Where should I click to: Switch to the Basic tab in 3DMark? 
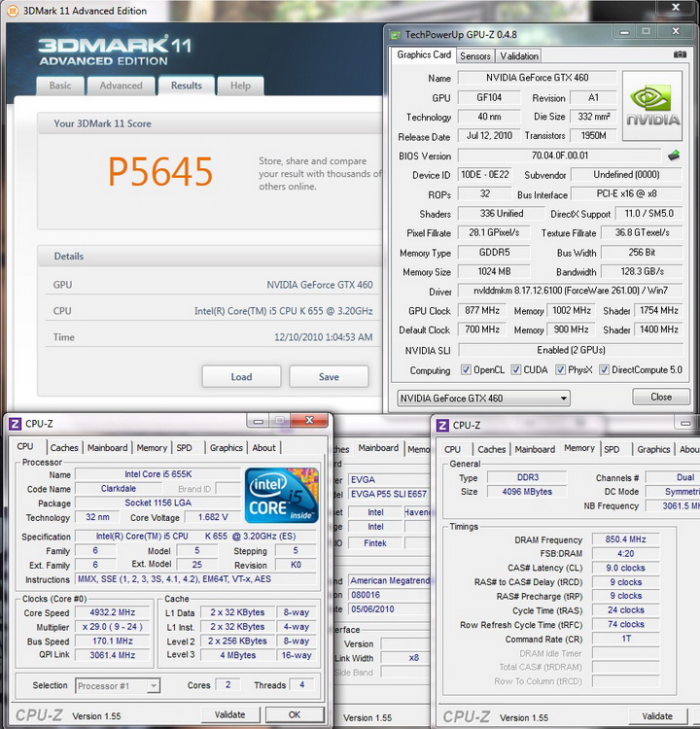(60, 86)
